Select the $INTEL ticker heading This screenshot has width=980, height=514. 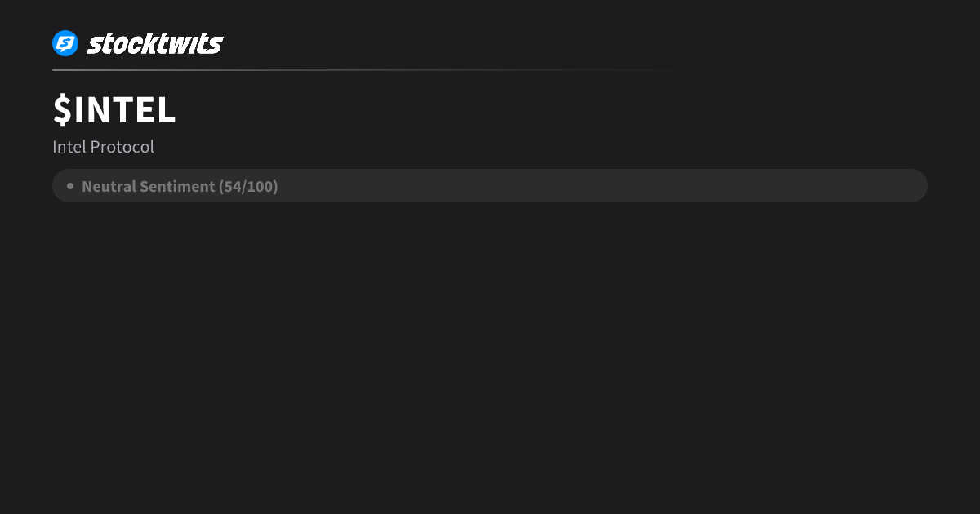click(114, 110)
